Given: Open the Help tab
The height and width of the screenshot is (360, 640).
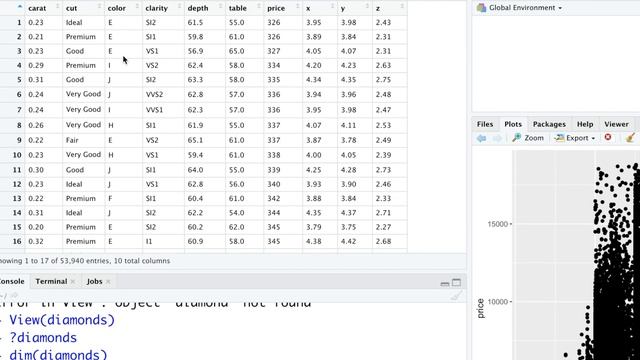Looking at the screenshot, I should pyautogui.click(x=584, y=124).
